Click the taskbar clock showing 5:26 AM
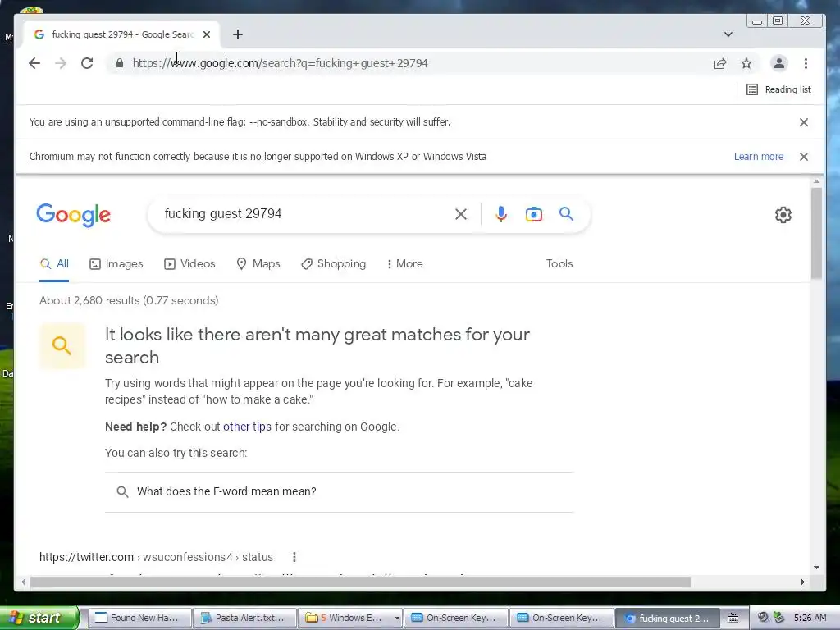840x630 pixels. tap(810, 618)
